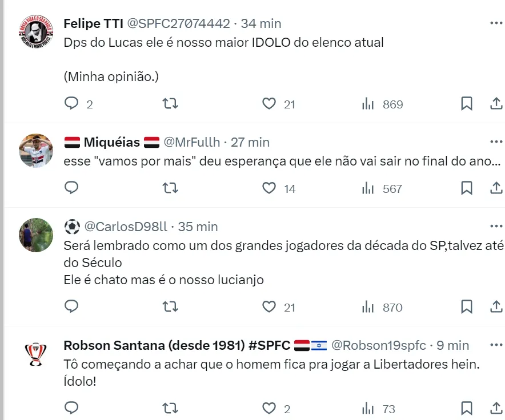The width and height of the screenshot is (505, 420).
Task: Open the 34 min timestamp link
Action: 261,23
